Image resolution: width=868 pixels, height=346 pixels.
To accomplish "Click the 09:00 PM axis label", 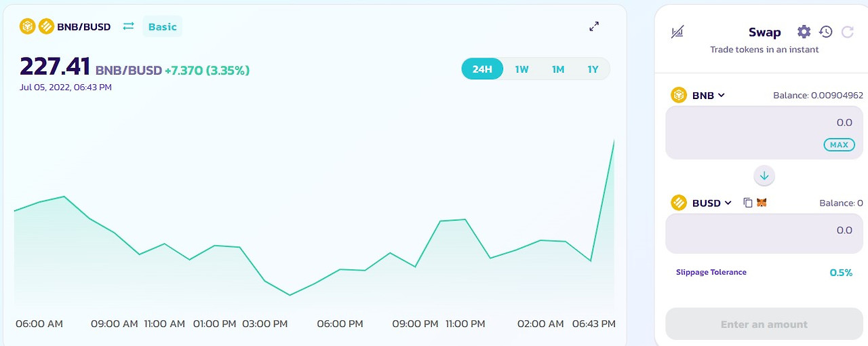I will [x=415, y=324].
